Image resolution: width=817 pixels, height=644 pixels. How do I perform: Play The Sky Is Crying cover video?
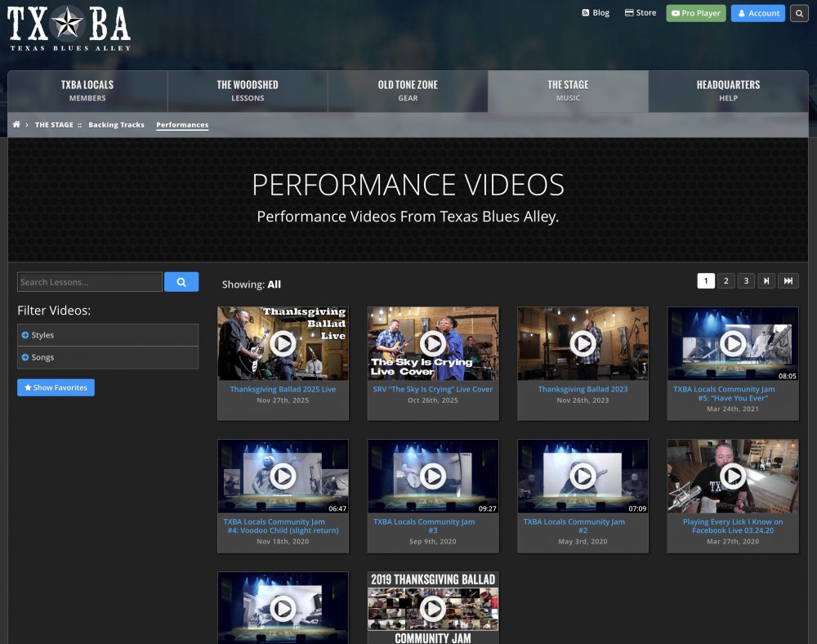point(432,344)
